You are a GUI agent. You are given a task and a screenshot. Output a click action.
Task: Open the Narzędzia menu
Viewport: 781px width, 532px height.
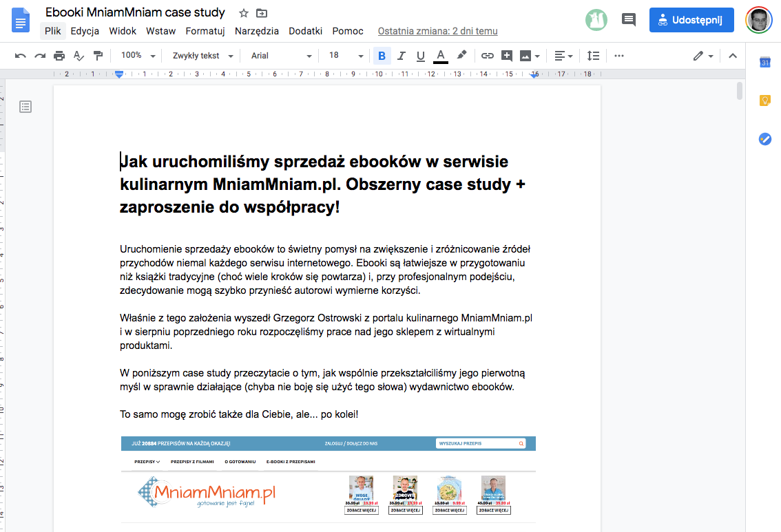(256, 31)
